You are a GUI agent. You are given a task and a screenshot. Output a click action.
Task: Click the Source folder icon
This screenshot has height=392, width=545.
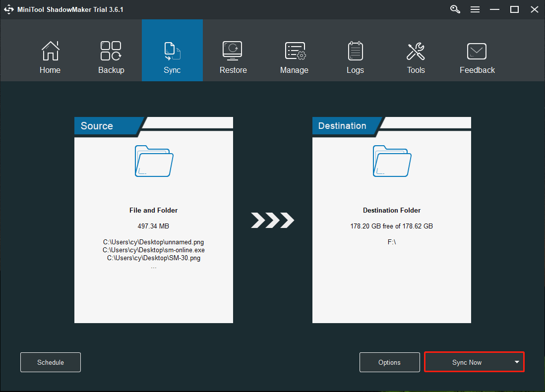point(154,161)
